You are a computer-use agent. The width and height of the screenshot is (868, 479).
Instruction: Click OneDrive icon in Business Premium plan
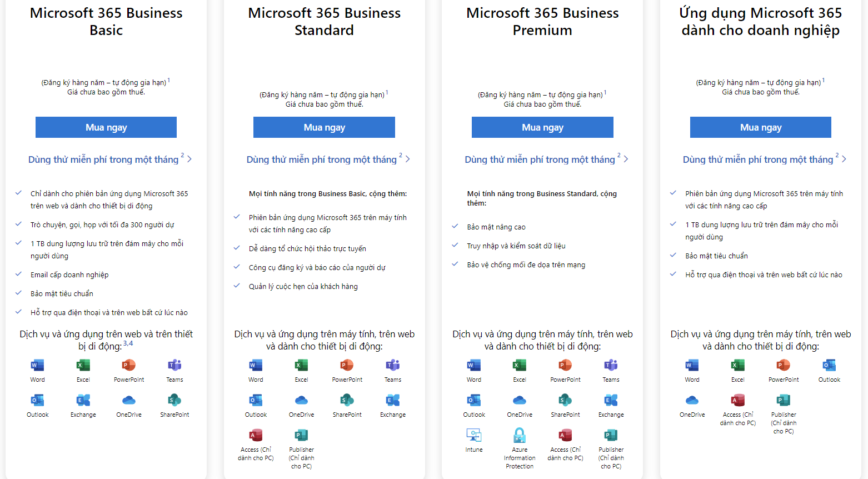coord(520,400)
